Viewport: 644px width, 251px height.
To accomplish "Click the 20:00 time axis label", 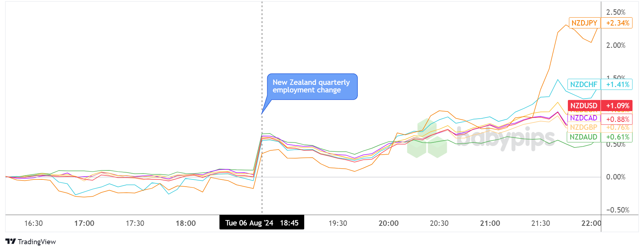I will (x=389, y=223).
